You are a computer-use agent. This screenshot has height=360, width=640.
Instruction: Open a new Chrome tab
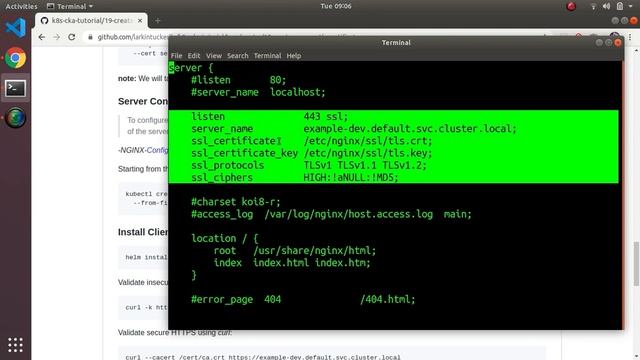(158, 20)
